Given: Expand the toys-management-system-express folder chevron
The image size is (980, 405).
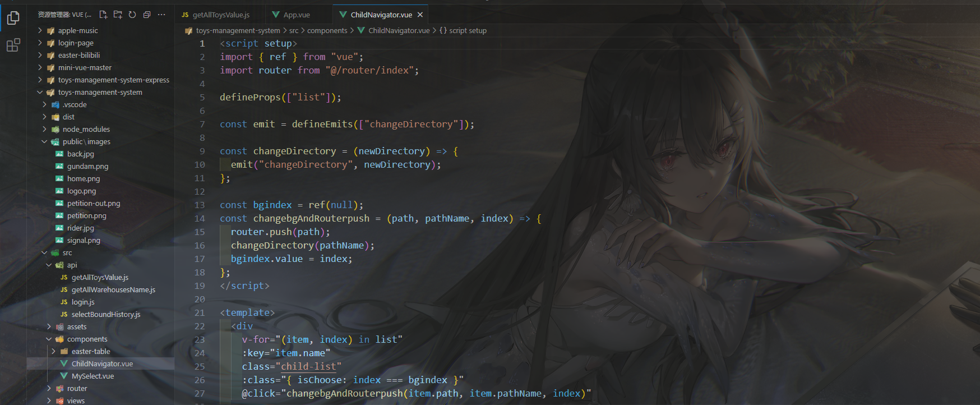Looking at the screenshot, I should coord(40,80).
